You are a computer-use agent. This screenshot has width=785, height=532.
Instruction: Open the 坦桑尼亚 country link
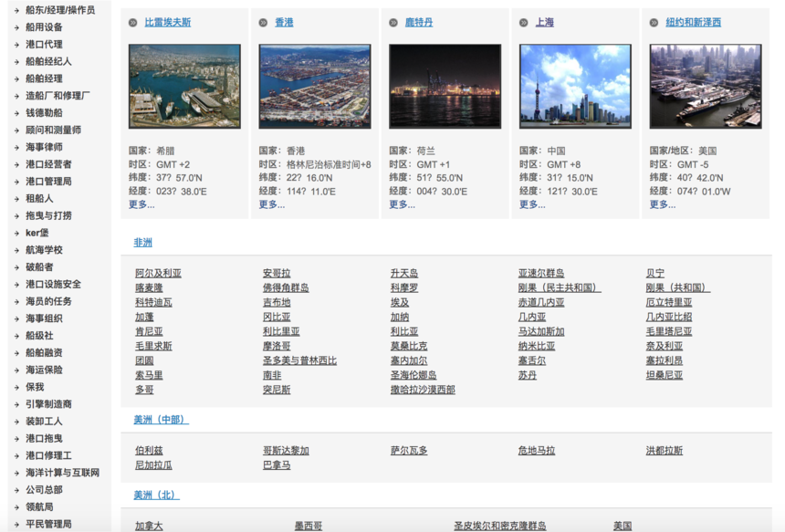coord(665,375)
